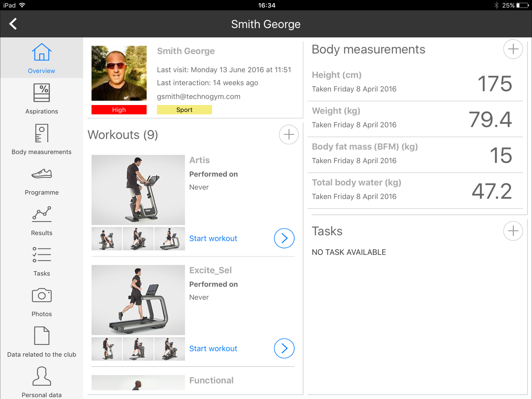Screen dimensions: 532x399
Task: Open the Aspirations sidebar section
Action: 42,98
